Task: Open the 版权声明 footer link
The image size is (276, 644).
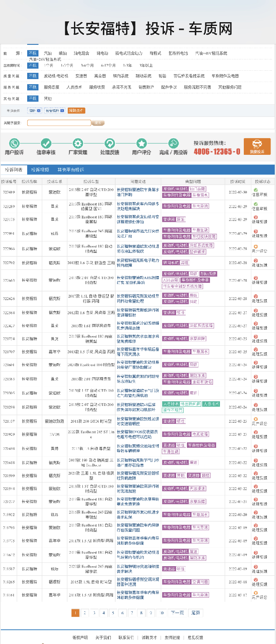Action: tap(80, 637)
